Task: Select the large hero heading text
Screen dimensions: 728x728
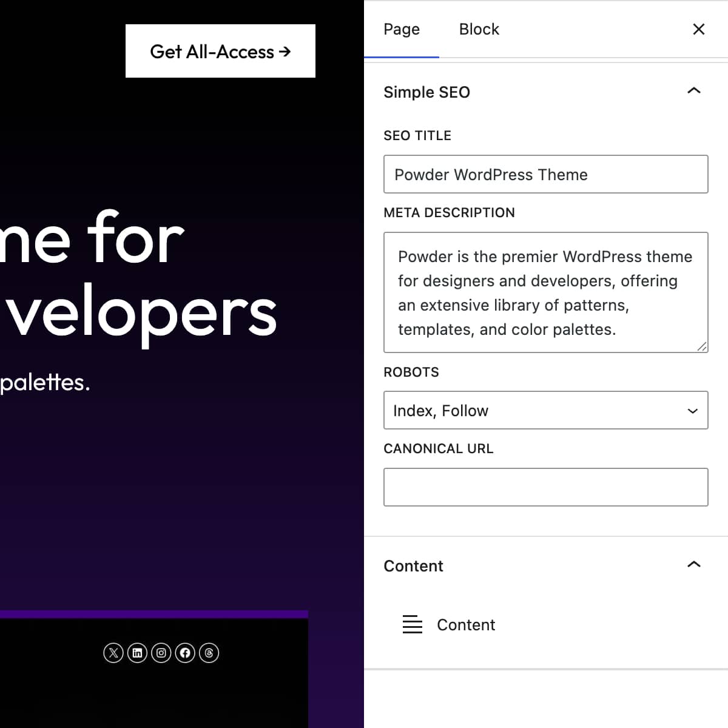Action: [140, 276]
